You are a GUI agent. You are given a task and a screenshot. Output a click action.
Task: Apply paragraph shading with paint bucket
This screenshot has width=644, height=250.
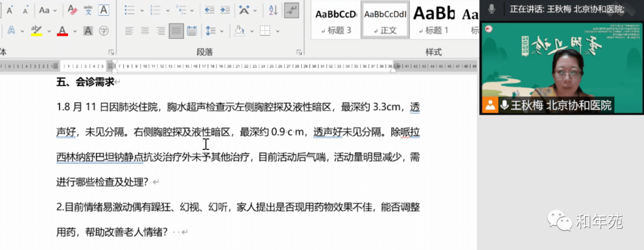click(239, 31)
